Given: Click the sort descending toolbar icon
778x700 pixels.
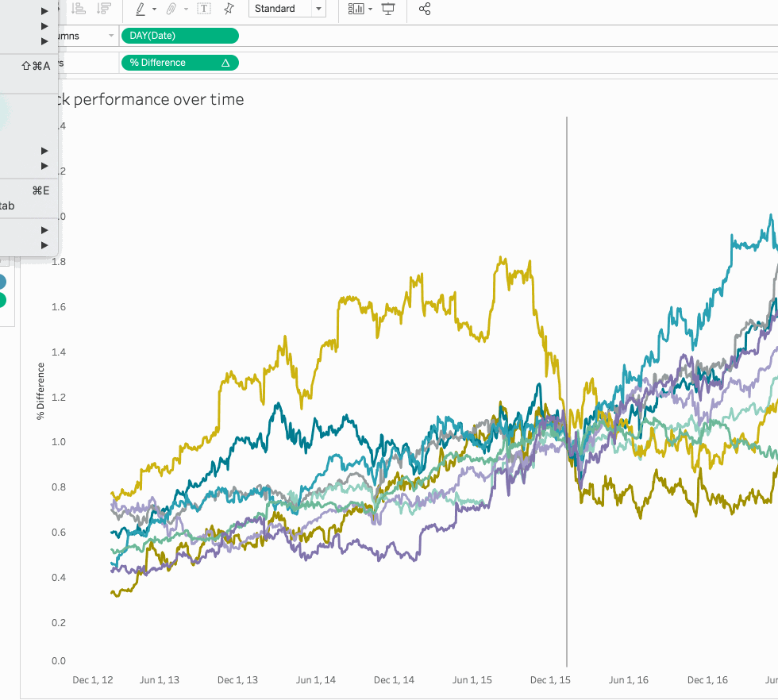Looking at the screenshot, I should pyautogui.click(x=103, y=9).
